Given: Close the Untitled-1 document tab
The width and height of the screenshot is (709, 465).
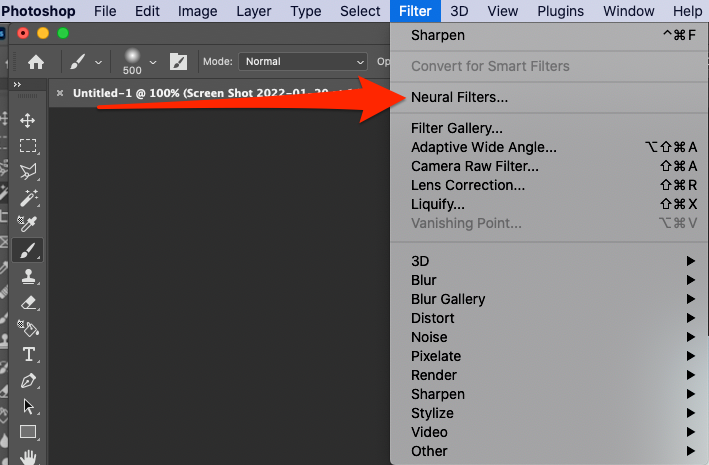Looking at the screenshot, I should click(x=60, y=93).
